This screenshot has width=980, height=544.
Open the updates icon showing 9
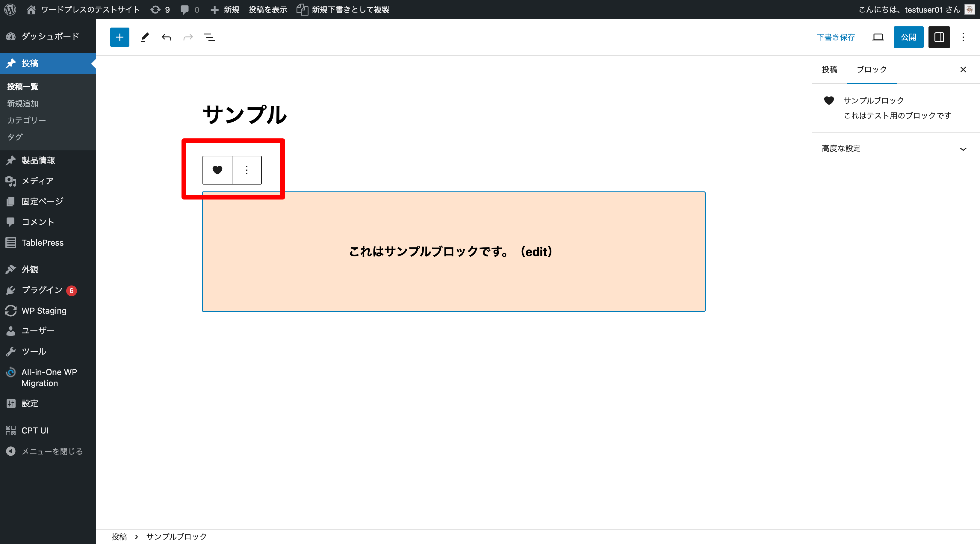160,10
